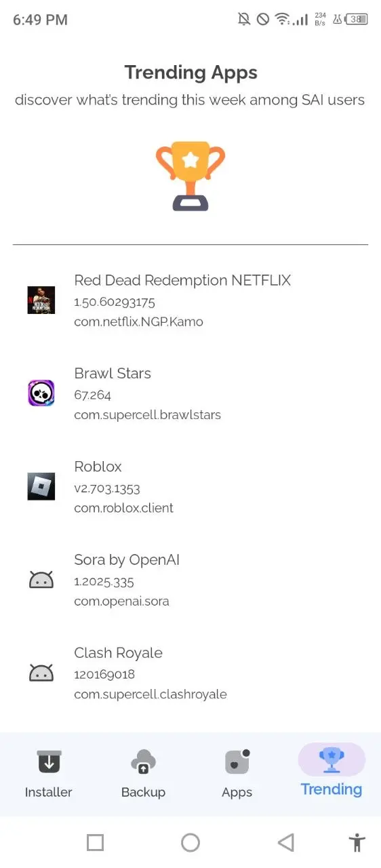381x868 pixels.
Task: Choose the Sora by OpenAI title
Action: 127,560
